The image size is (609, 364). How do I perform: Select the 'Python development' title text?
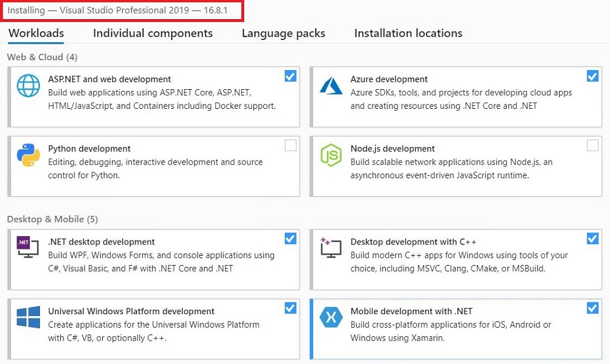pos(89,149)
